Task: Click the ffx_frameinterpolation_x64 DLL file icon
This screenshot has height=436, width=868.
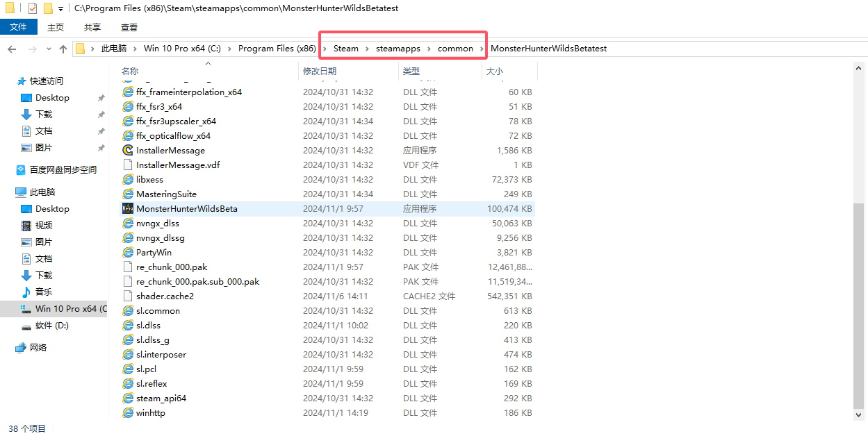Action: (128, 92)
